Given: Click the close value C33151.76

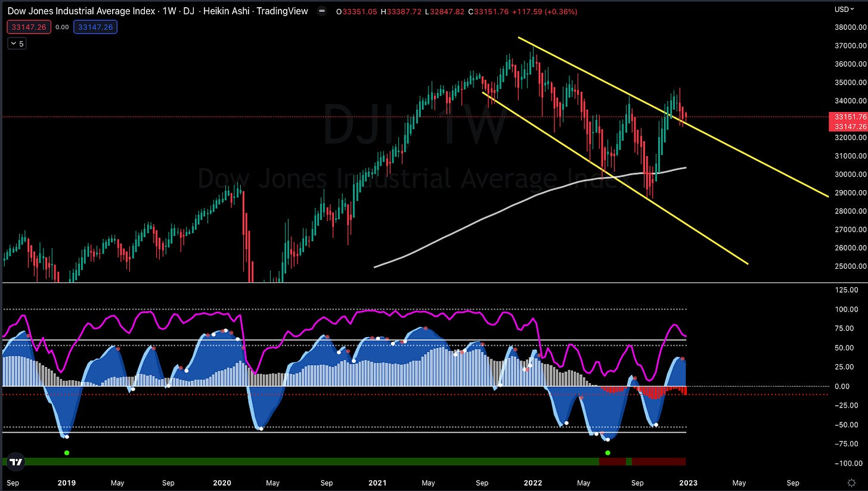Looking at the screenshot, I should click(x=489, y=11).
